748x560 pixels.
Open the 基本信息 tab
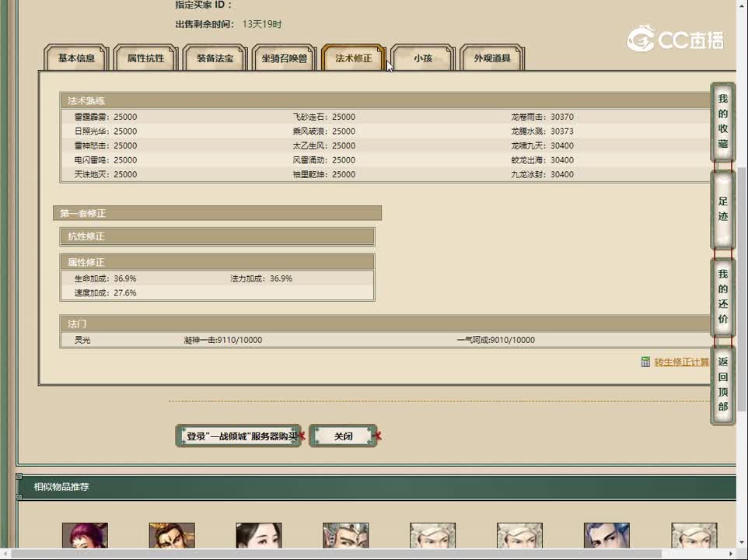click(x=76, y=58)
